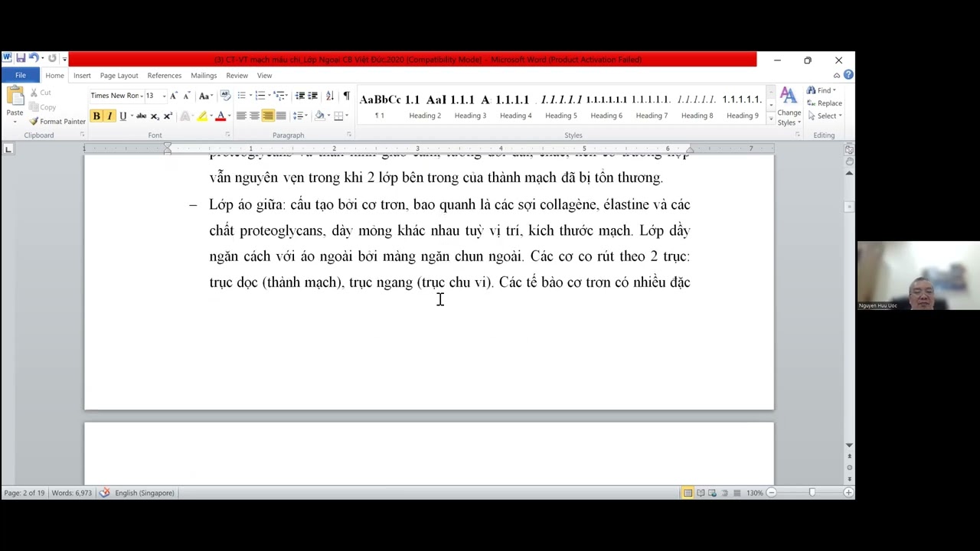Screen dimensions: 980x551
Task: Expand the Styles gallery
Action: (770, 119)
